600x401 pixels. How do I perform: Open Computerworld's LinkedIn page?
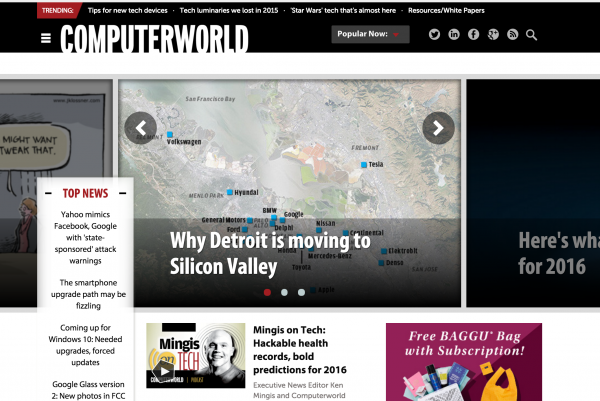click(x=454, y=34)
